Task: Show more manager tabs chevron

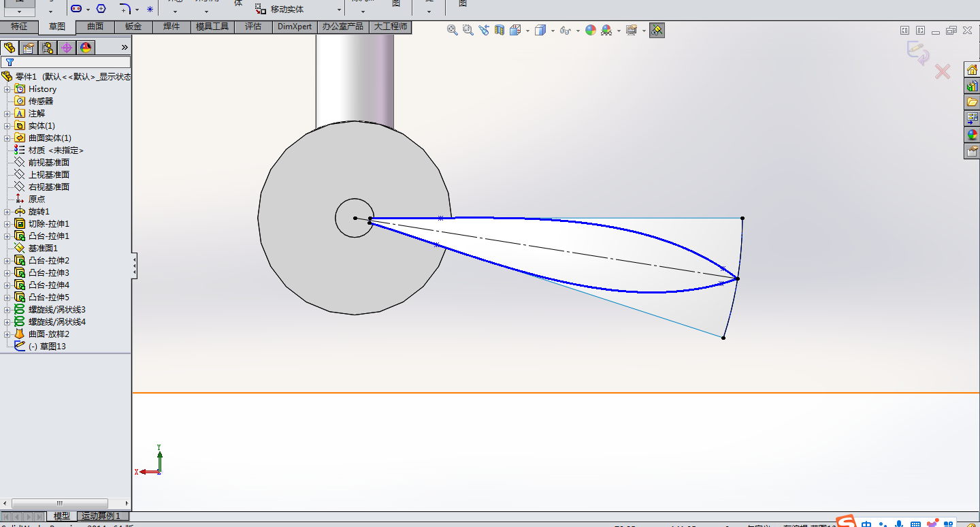Action: [125, 48]
